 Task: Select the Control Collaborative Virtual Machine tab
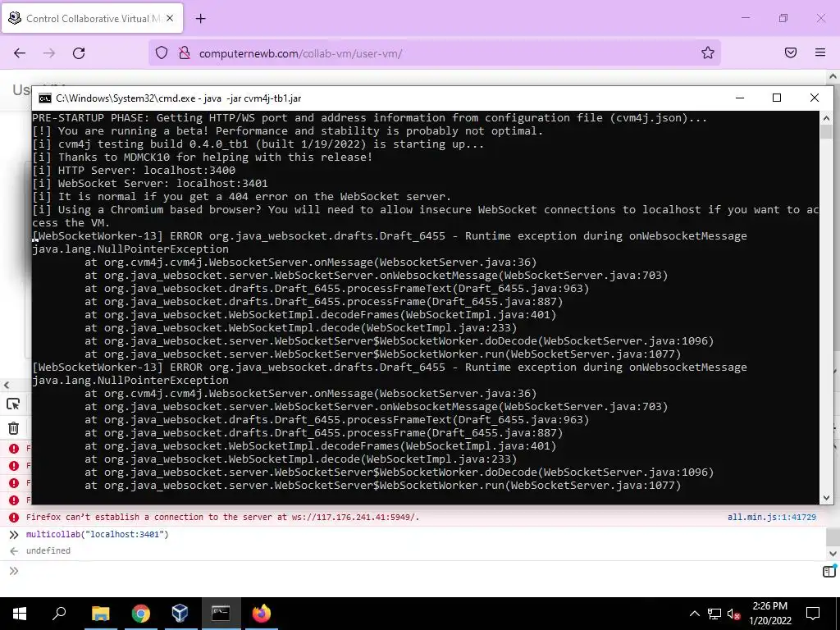[x=92, y=18]
